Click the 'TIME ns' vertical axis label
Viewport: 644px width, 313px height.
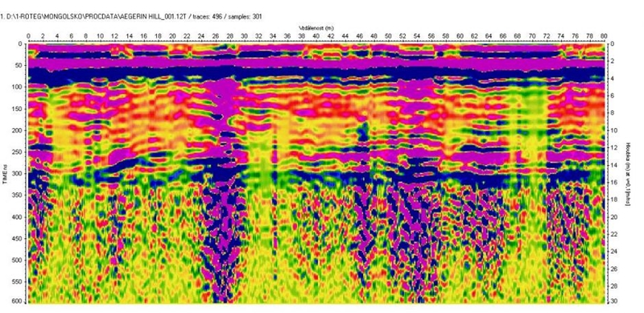6,174
